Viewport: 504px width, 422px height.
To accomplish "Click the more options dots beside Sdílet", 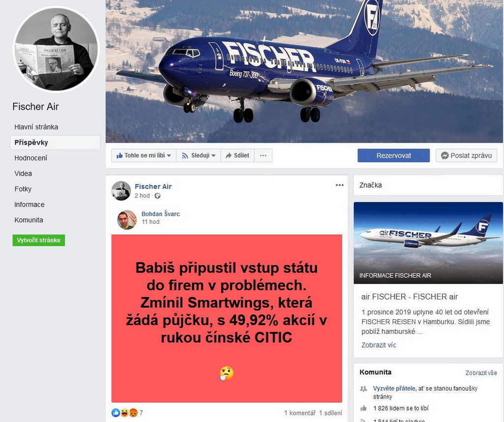I will click(263, 155).
